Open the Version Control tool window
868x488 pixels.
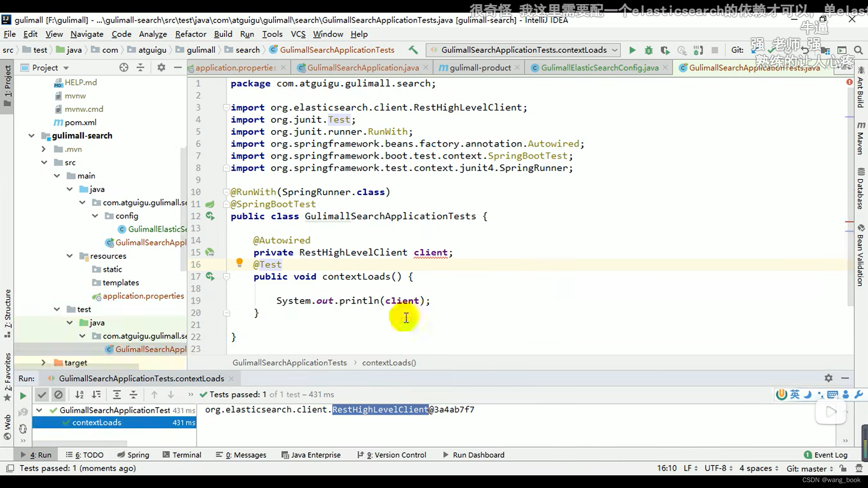(392, 455)
